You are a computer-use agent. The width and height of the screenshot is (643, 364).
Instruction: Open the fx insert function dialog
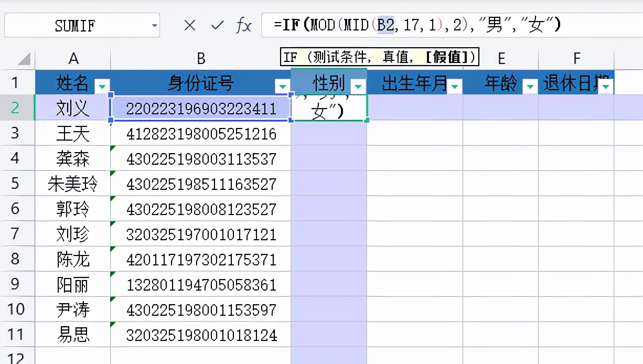coord(244,25)
